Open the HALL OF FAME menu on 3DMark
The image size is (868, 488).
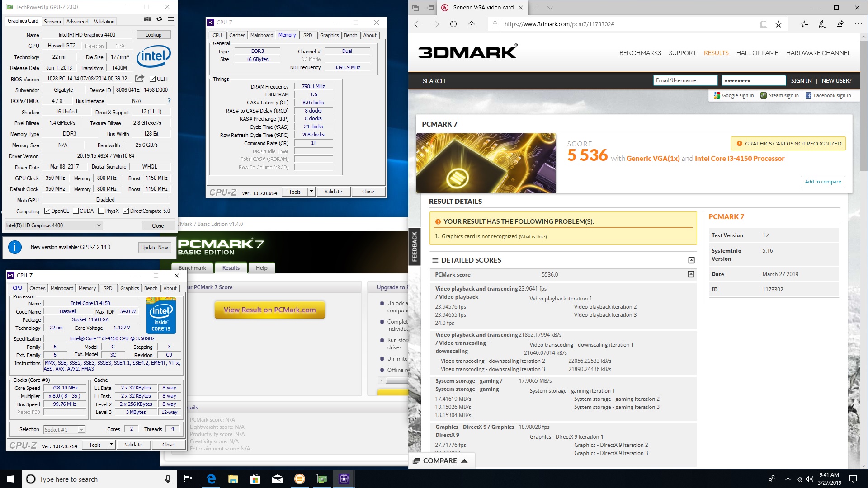tap(757, 53)
